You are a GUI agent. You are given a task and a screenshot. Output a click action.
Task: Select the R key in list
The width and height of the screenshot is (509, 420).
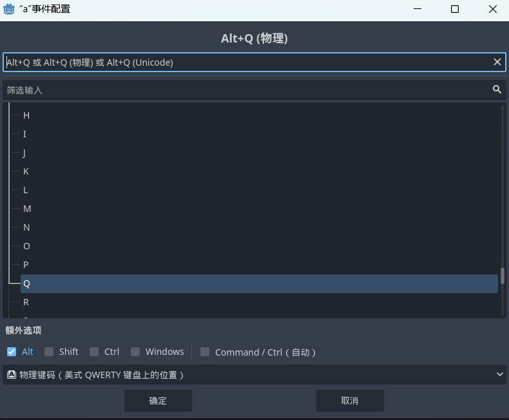26,302
